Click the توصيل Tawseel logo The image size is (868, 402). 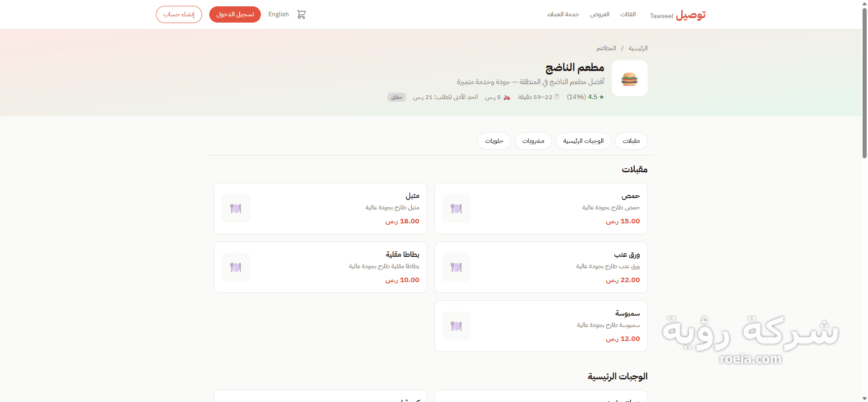tap(678, 15)
